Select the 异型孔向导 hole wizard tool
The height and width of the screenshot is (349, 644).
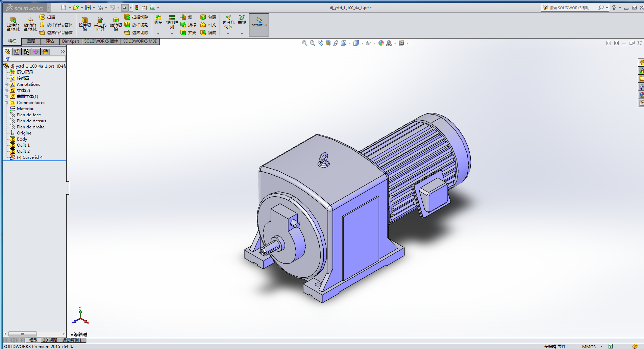pyautogui.click(x=100, y=24)
